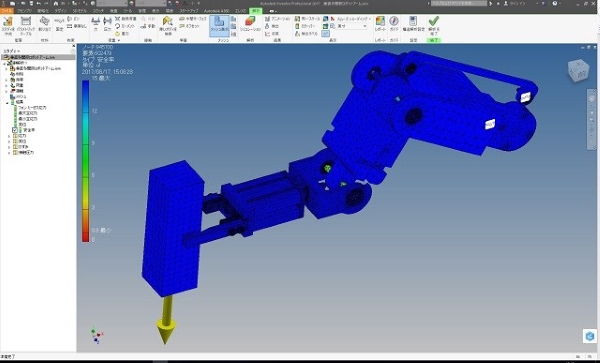Click the Create Study icon in ribbon
This screenshot has height=363, width=600.
click(x=8, y=26)
